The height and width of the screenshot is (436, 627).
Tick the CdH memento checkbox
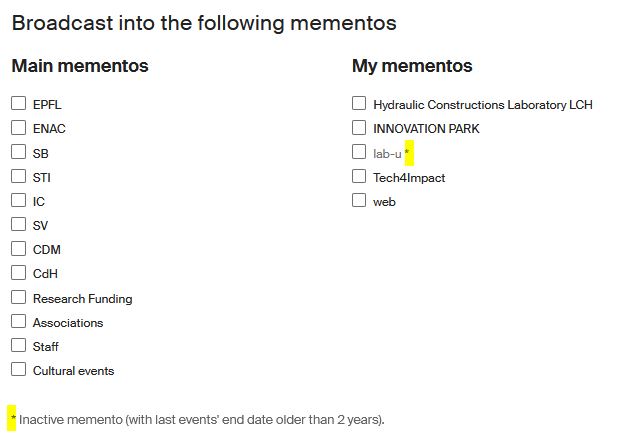coord(18,272)
